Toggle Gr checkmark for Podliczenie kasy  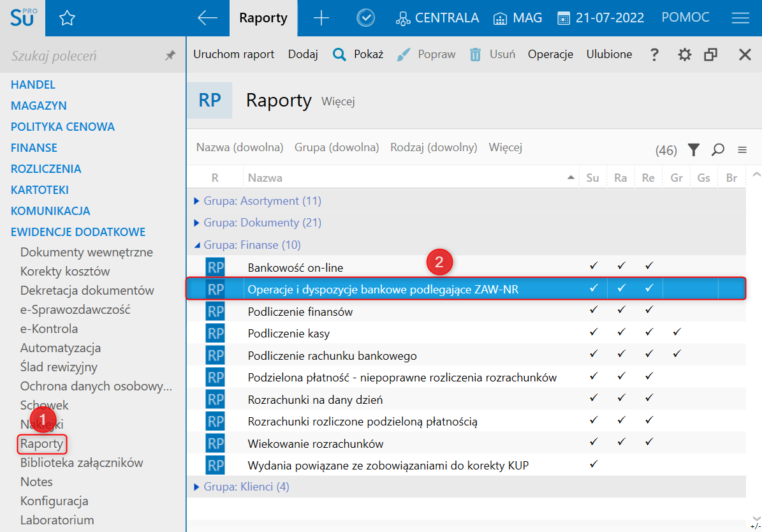click(677, 332)
